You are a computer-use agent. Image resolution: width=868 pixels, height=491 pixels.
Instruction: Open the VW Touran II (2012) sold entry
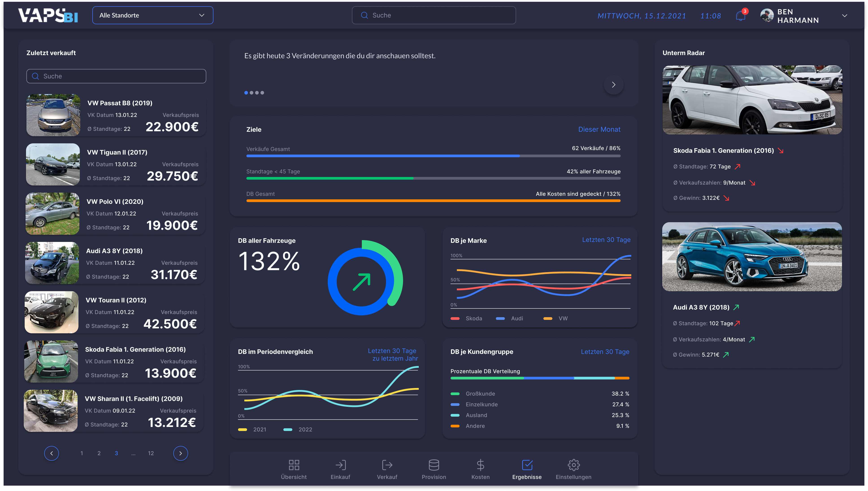(x=115, y=312)
